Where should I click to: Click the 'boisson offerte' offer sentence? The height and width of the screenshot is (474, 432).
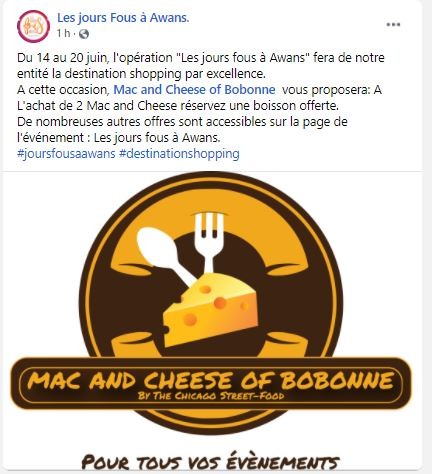click(x=178, y=106)
